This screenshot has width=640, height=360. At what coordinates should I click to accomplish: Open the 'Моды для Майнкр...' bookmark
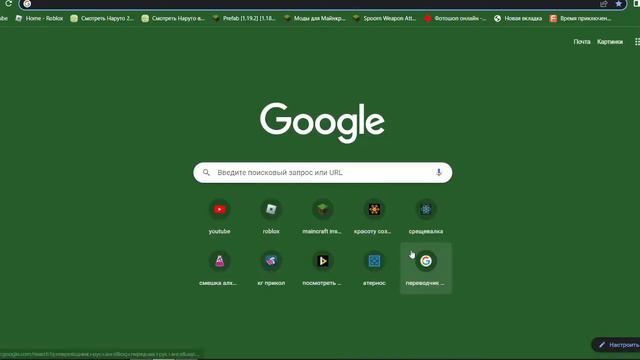pos(315,18)
